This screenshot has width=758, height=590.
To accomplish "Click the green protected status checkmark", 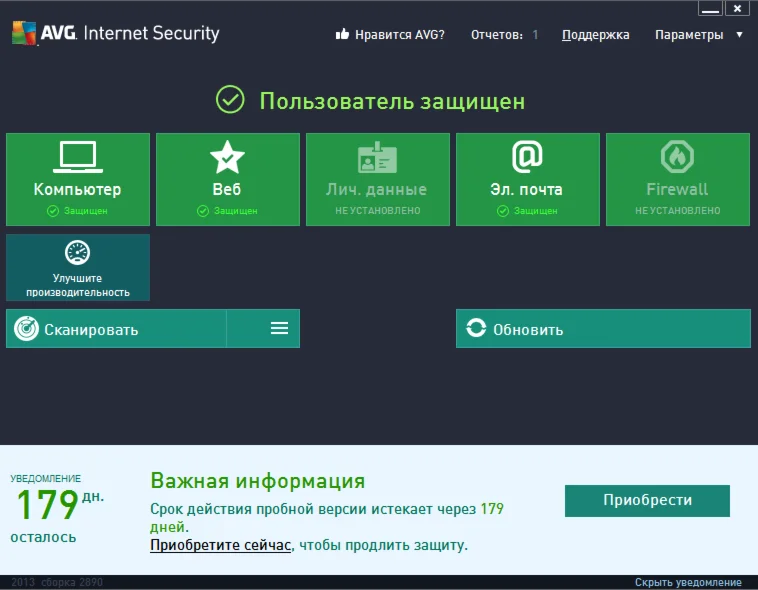I will coord(231,100).
